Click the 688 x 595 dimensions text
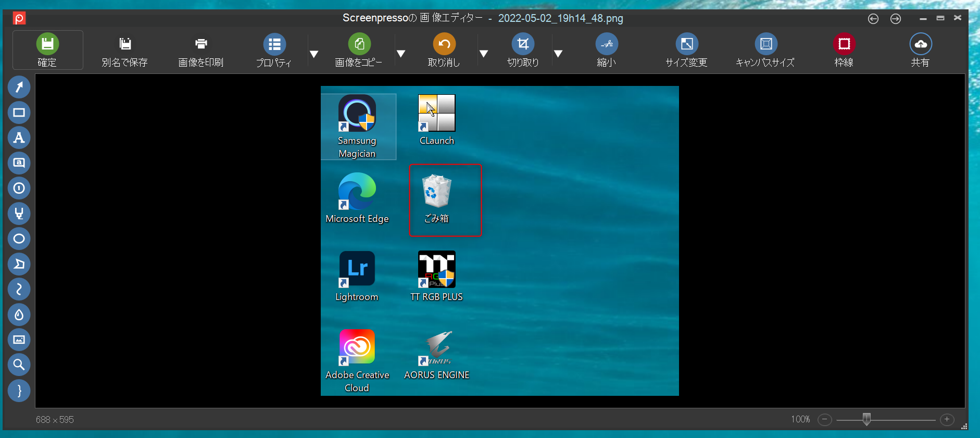Screen dimensions: 980x438 (55, 420)
